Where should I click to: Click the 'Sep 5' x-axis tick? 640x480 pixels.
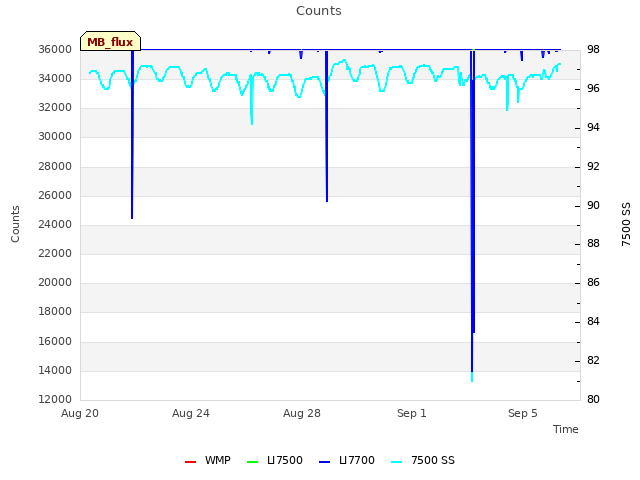pos(523,413)
